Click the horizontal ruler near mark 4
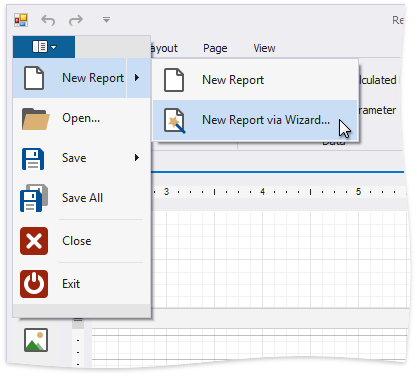Viewport: 417px width, 376px height. click(262, 192)
